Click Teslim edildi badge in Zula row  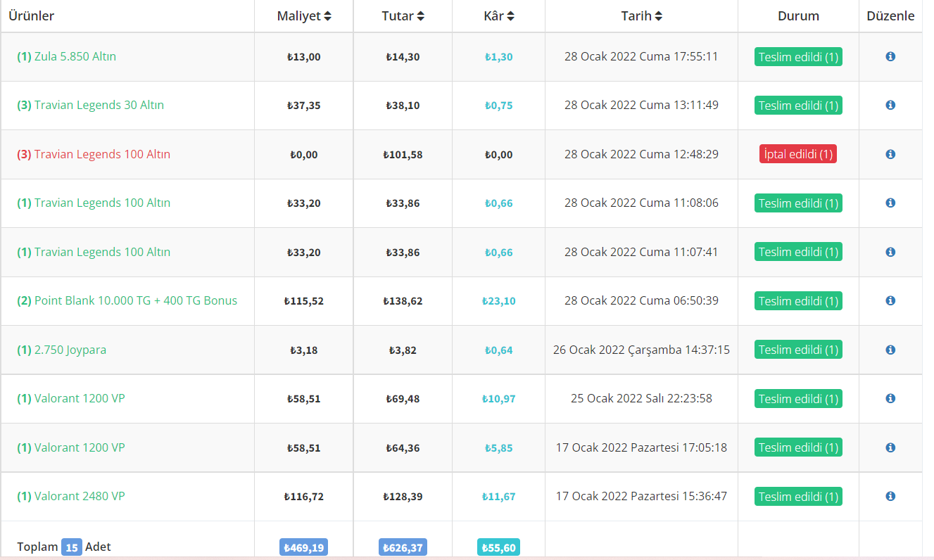[798, 56]
